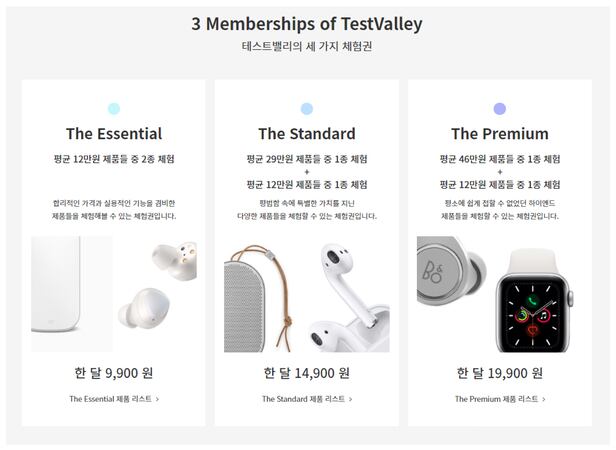Click the purple Premium color dot
This screenshot has width=616, height=450.
pyautogui.click(x=500, y=109)
